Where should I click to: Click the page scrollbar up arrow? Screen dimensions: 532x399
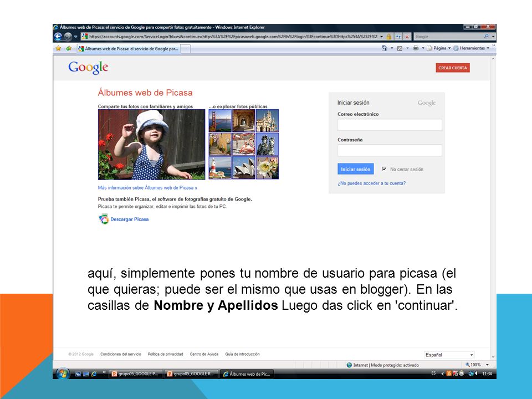click(x=493, y=59)
